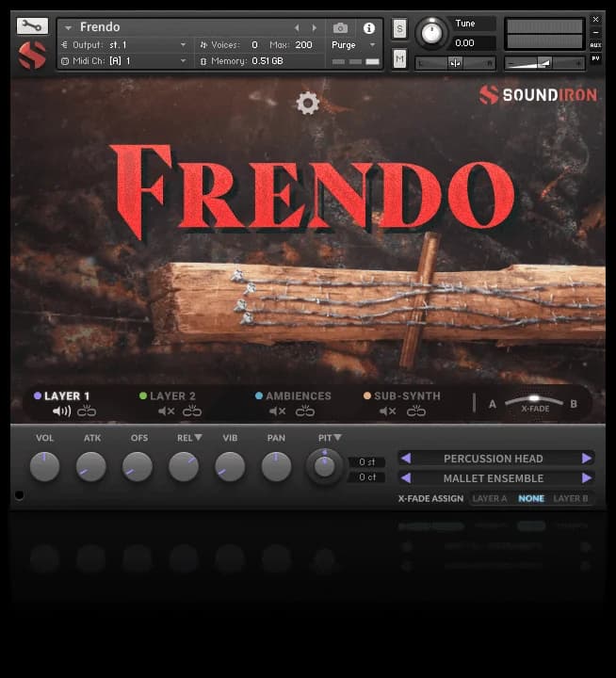Image resolution: width=616 pixels, height=678 pixels.
Task: Set X-Fade Assign to None
Action: 531,498
